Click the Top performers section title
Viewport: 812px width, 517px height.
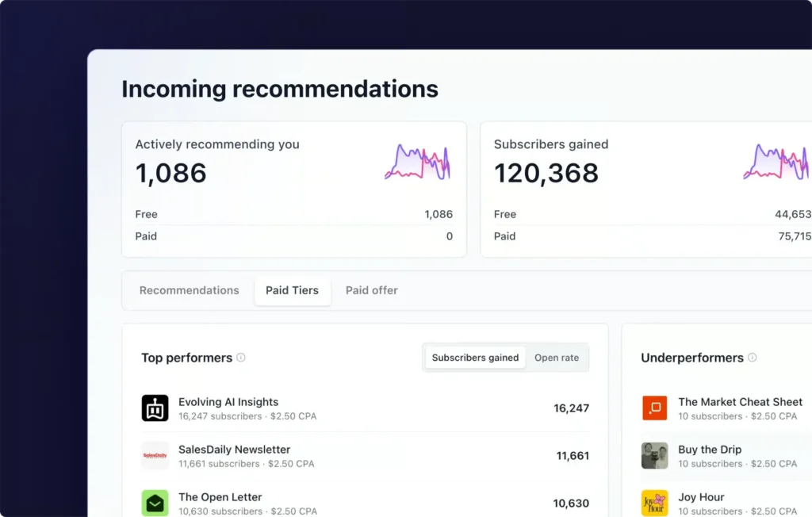tap(187, 358)
